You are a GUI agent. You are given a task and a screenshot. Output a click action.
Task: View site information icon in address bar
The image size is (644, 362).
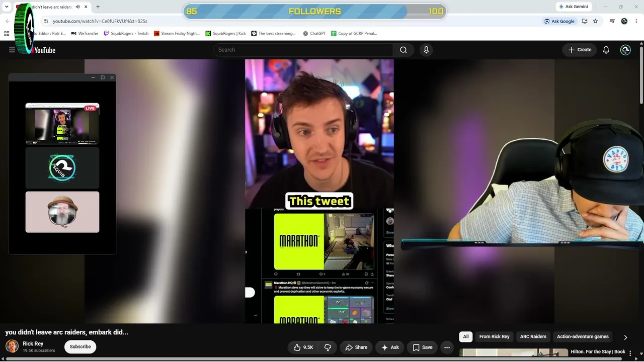[46, 21]
